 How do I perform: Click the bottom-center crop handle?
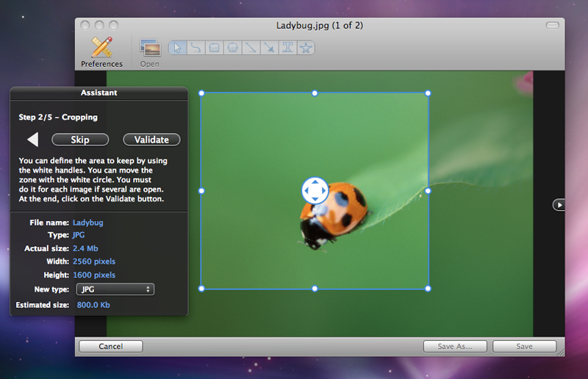tap(315, 289)
